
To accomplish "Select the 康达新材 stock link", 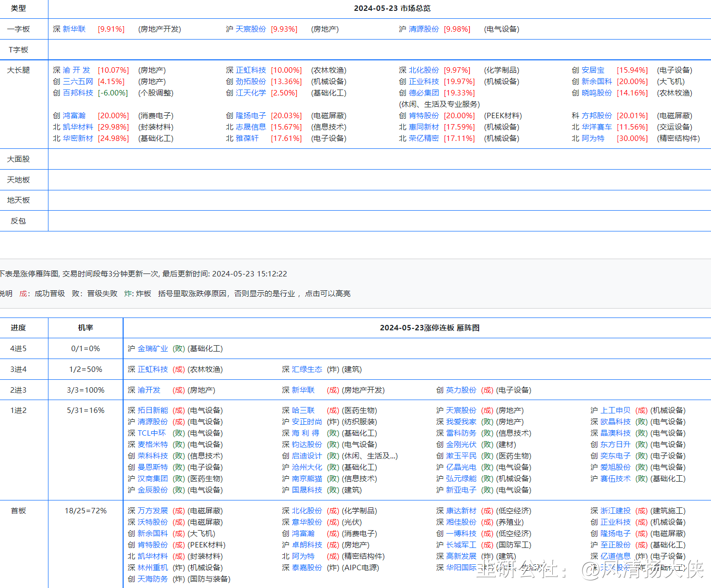I will click(461, 511).
